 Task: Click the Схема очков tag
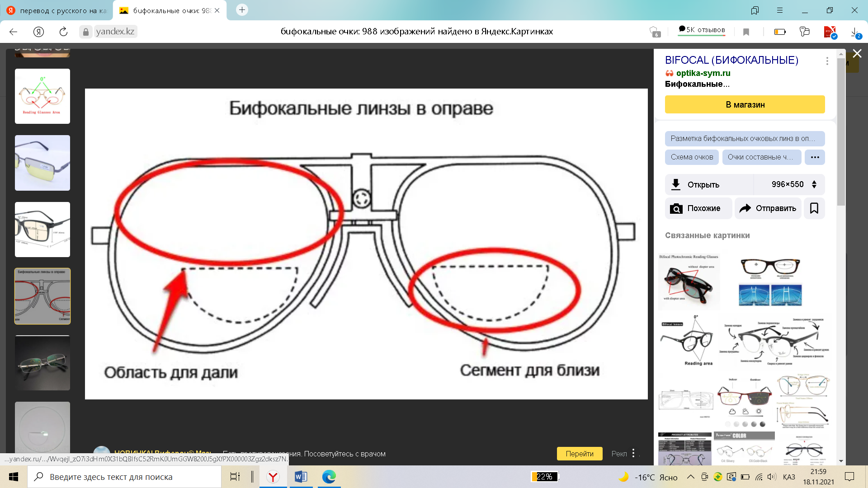692,157
